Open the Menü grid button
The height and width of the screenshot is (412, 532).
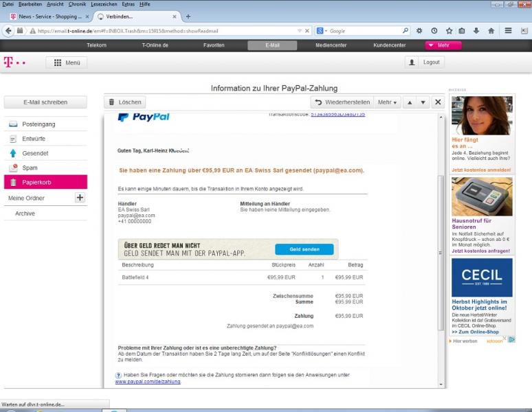pyautogui.click(x=67, y=63)
